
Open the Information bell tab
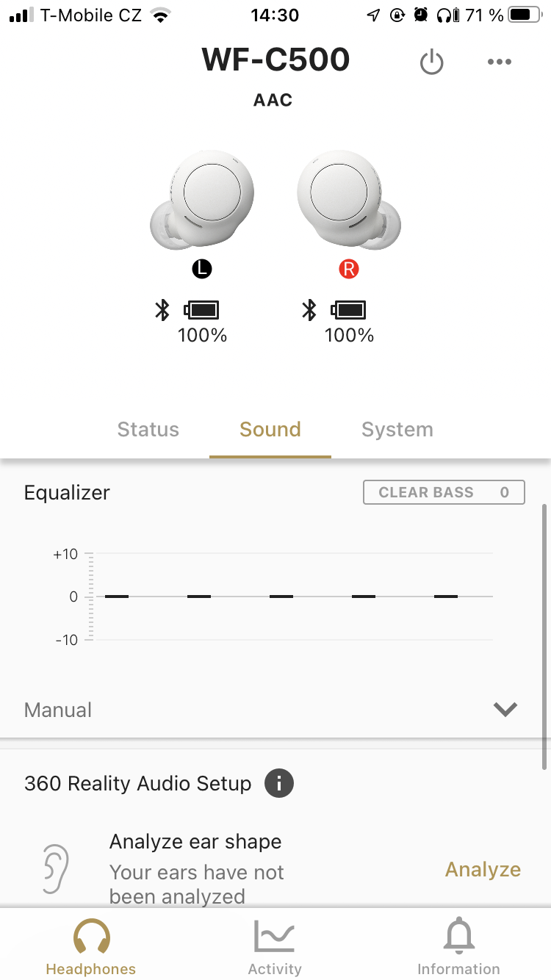[458, 948]
